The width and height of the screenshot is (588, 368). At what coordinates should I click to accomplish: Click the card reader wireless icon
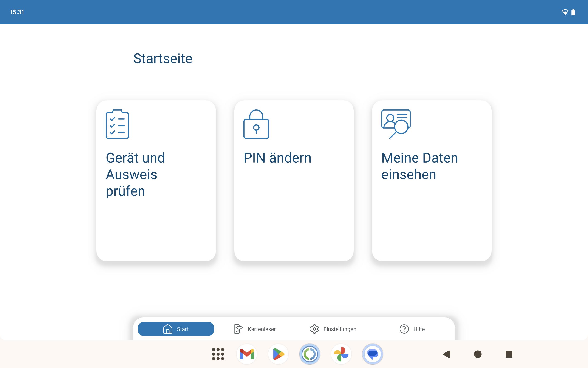click(x=238, y=329)
